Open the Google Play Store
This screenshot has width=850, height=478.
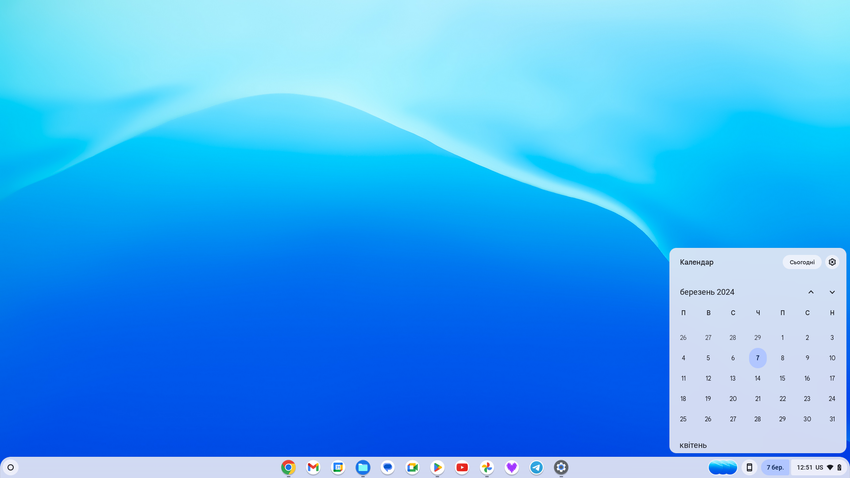437,467
